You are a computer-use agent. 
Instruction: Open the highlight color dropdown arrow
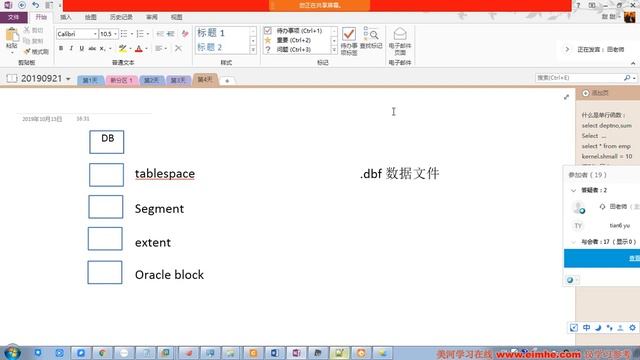point(130,49)
